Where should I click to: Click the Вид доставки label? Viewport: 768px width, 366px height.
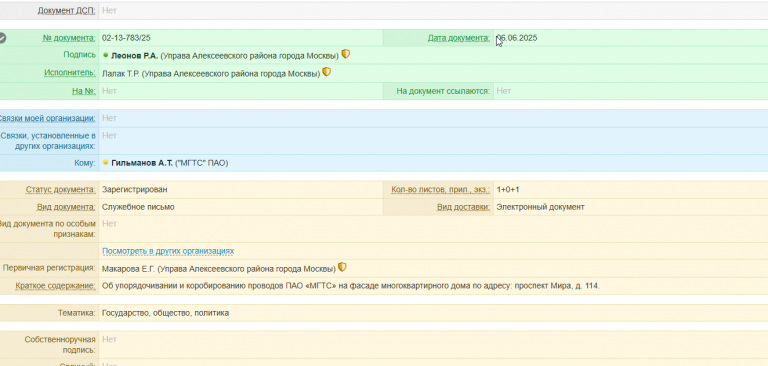point(463,207)
